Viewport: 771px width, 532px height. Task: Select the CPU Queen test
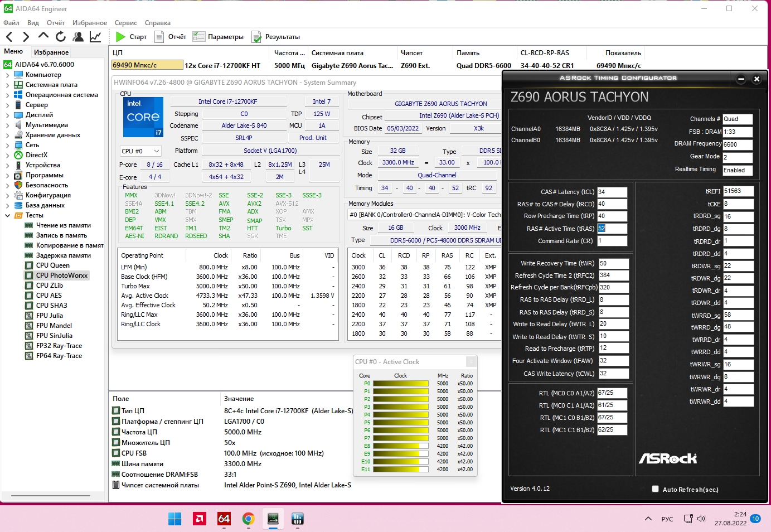pyautogui.click(x=47, y=265)
